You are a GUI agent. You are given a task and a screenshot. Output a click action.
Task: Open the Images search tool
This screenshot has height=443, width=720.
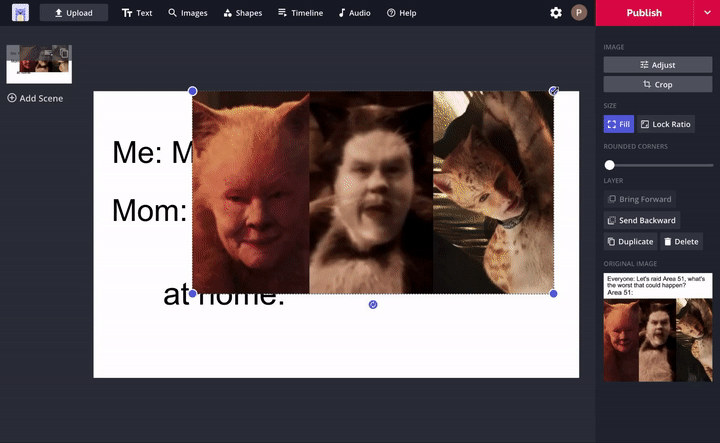coord(188,13)
